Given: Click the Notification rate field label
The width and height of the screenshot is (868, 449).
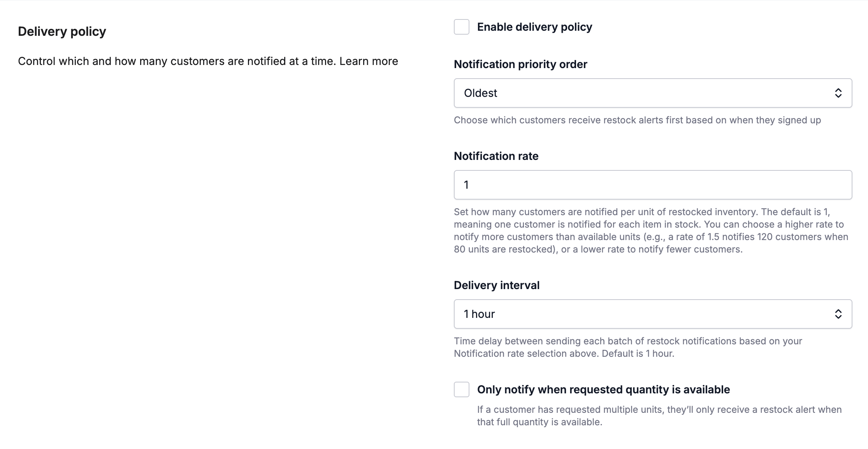Looking at the screenshot, I should click(496, 156).
